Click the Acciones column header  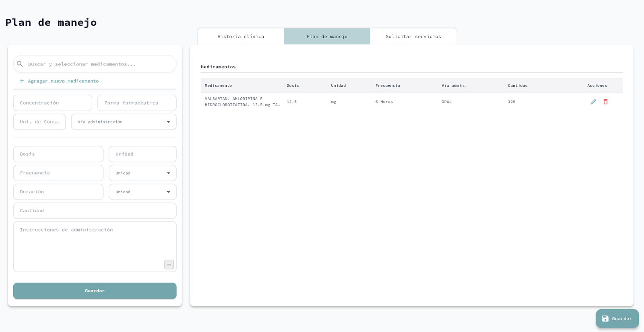coord(597,86)
